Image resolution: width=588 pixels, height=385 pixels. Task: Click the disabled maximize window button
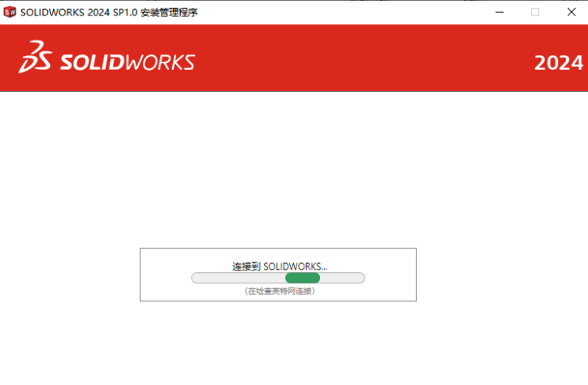tap(534, 12)
